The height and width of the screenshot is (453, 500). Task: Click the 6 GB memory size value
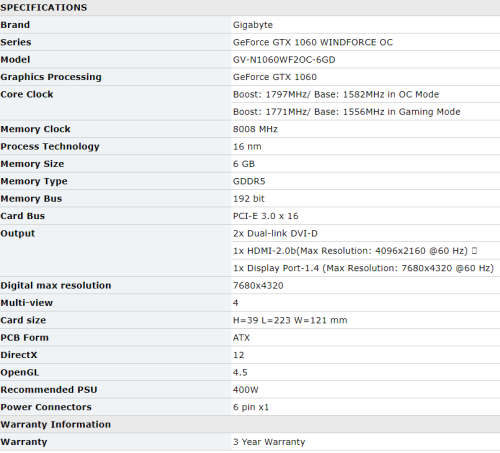(x=244, y=164)
